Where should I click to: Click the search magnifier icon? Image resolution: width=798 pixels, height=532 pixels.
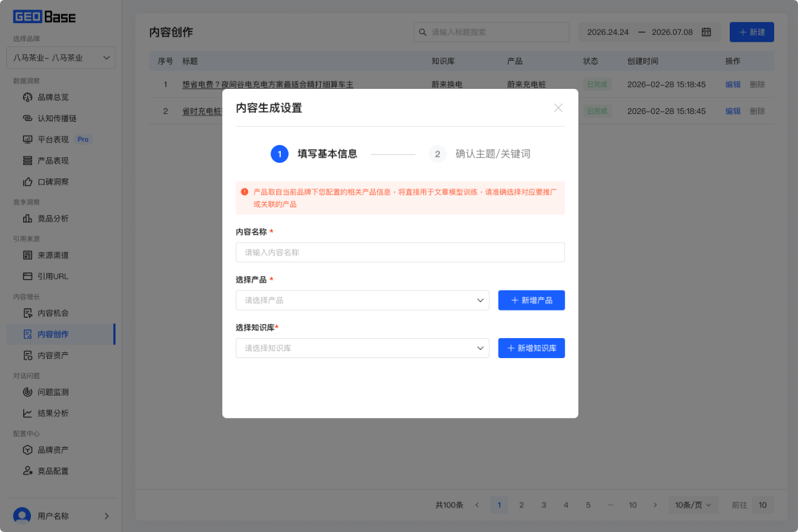(423, 32)
